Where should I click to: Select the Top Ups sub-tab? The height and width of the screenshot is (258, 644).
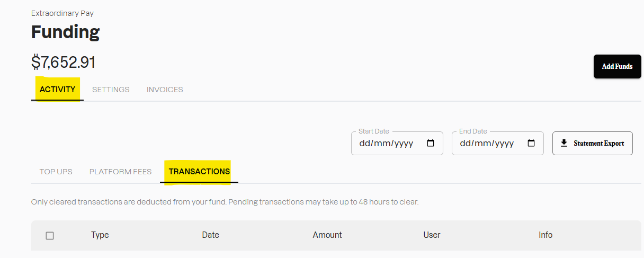pos(56,172)
